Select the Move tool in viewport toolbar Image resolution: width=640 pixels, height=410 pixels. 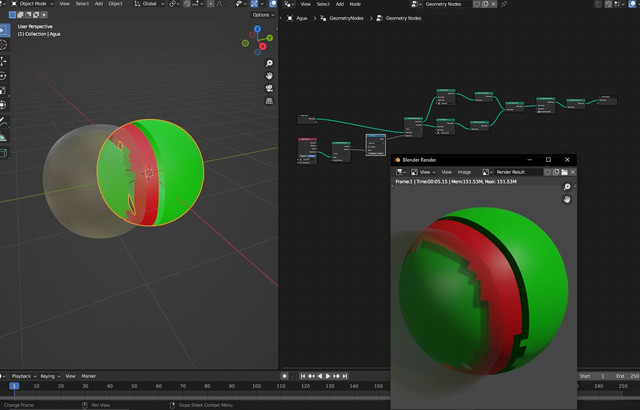4,61
